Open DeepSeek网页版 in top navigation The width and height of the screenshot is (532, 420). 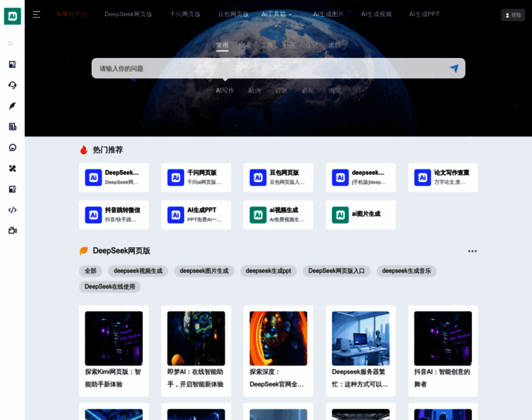128,14
